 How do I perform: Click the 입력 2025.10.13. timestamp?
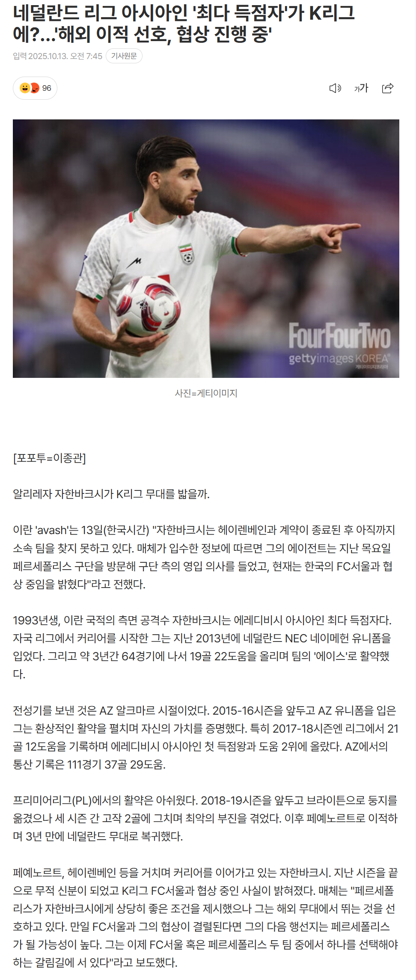[57, 56]
